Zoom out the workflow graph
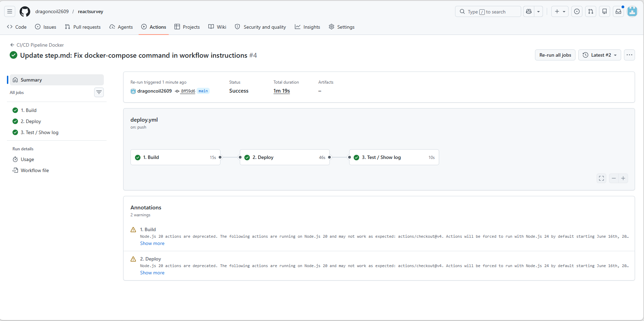 click(614, 178)
